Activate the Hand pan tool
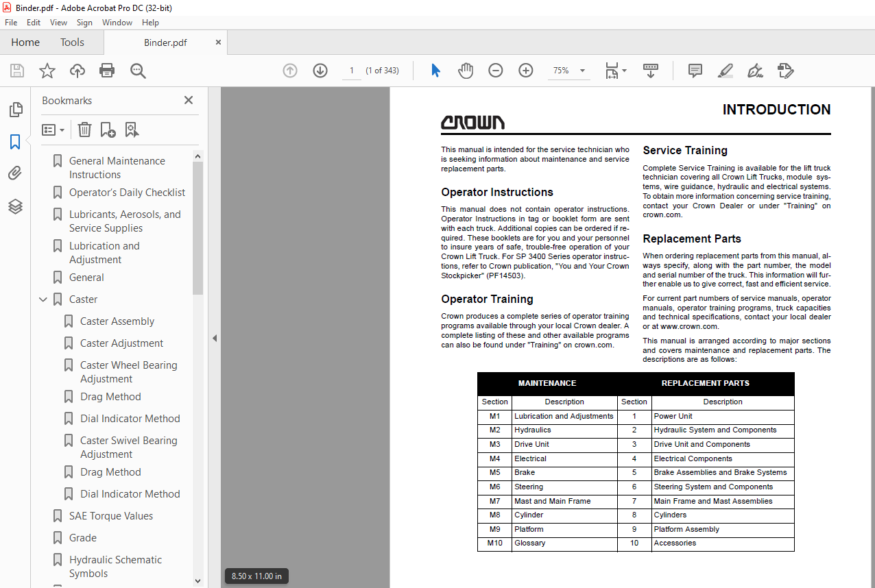The width and height of the screenshot is (875, 588). (x=466, y=71)
